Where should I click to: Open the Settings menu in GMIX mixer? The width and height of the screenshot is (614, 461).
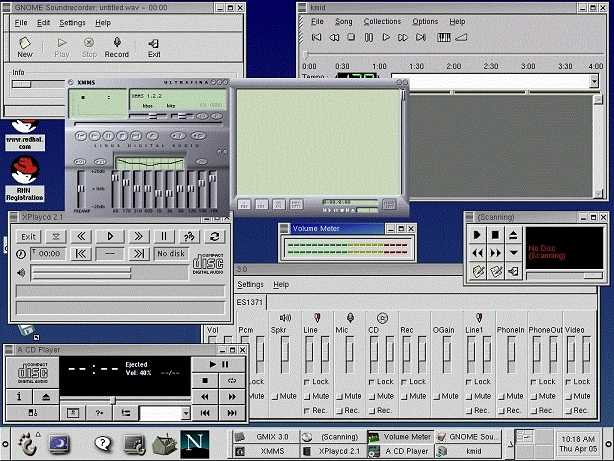coord(250,285)
